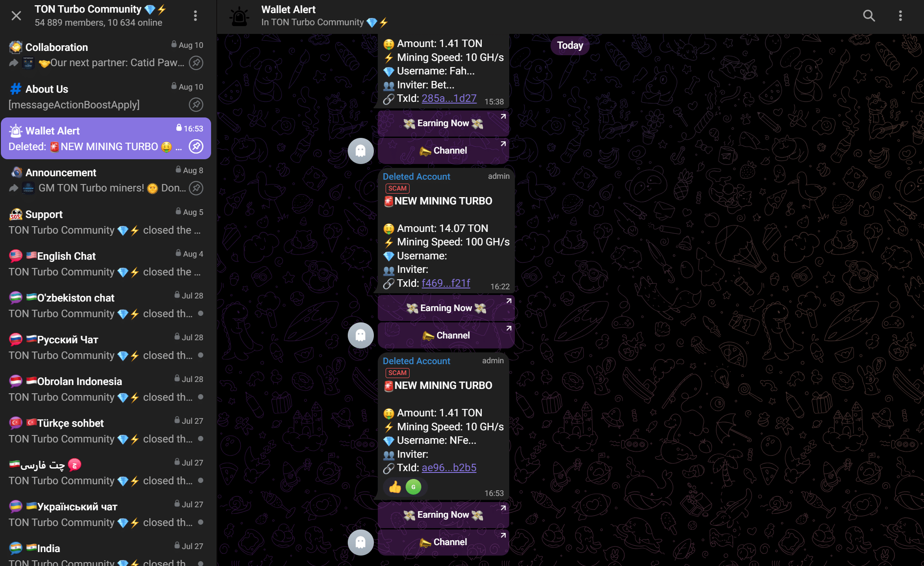This screenshot has width=924, height=566.
Task: Click the Announcement channel pin icon
Action: click(196, 188)
